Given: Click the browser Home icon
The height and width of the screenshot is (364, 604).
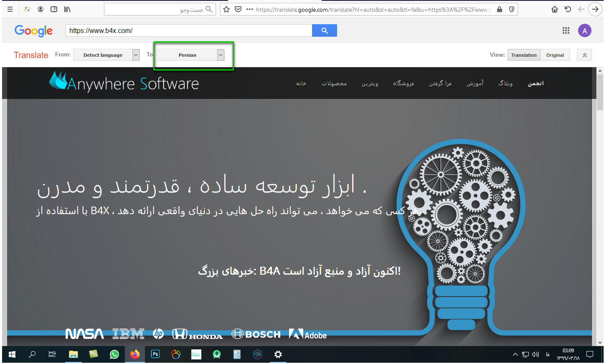Looking at the screenshot, I should pos(555,9).
